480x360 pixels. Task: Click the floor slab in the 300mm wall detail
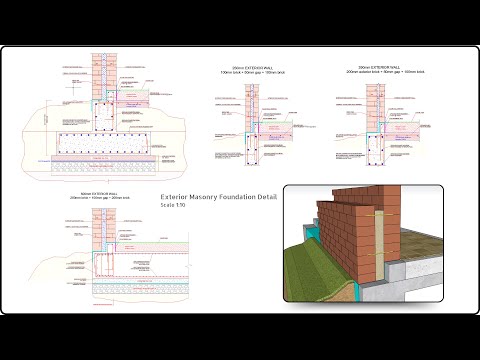402,131
